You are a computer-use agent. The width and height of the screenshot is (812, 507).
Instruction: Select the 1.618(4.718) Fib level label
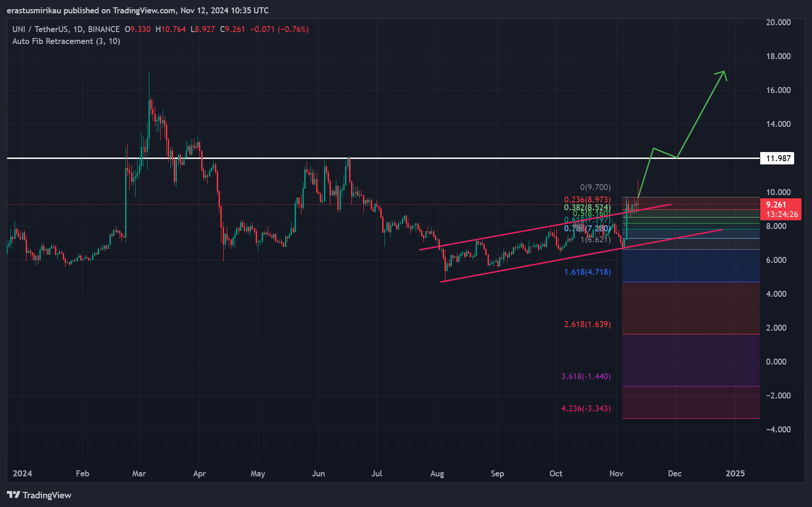(x=587, y=272)
